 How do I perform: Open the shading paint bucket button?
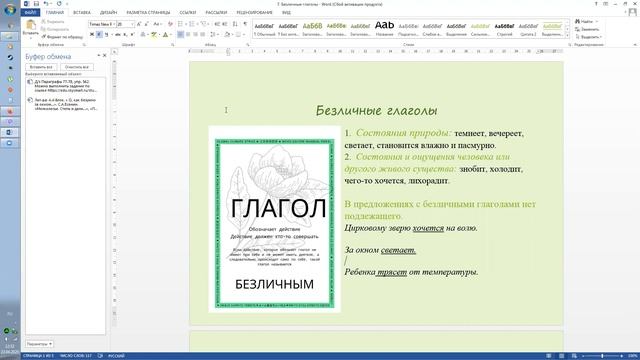pos(227,35)
